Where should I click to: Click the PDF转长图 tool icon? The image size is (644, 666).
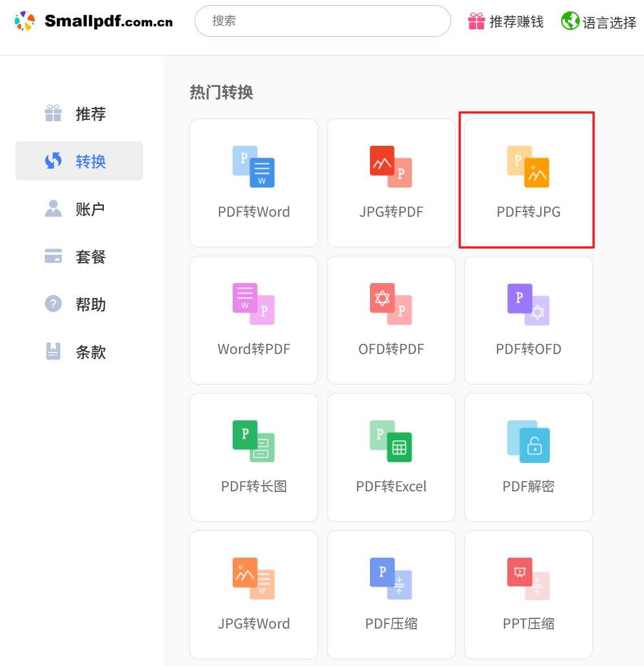click(x=254, y=441)
